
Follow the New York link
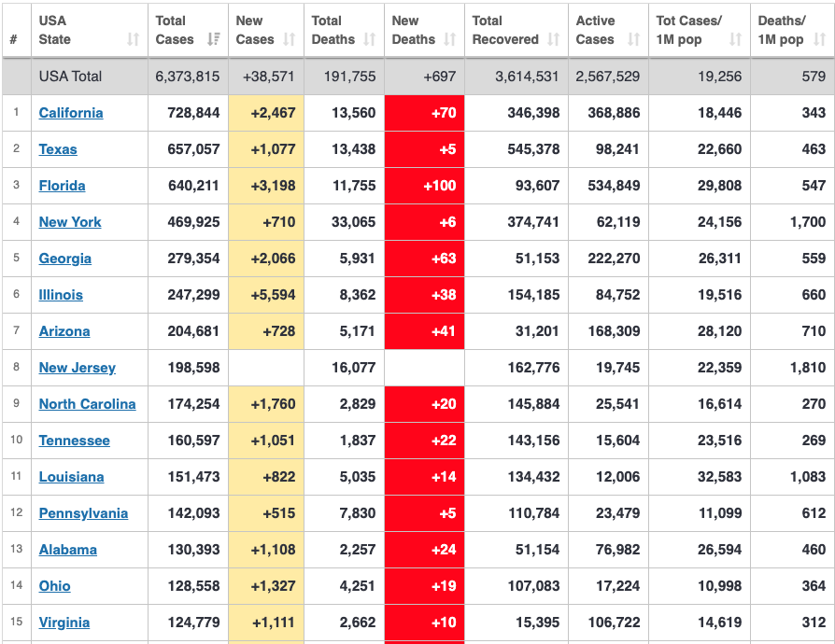pyautogui.click(x=70, y=222)
